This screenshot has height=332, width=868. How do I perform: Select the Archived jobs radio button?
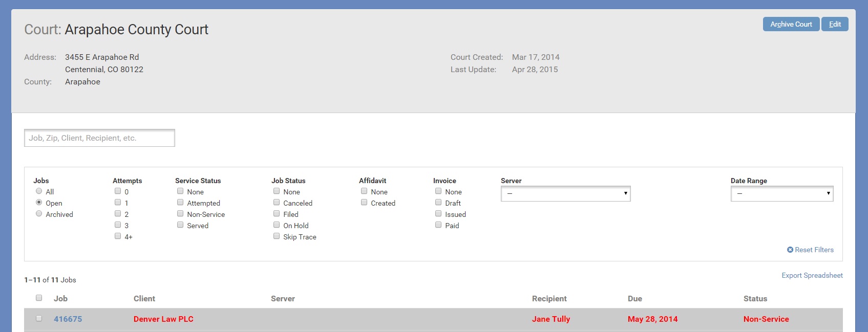[39, 214]
